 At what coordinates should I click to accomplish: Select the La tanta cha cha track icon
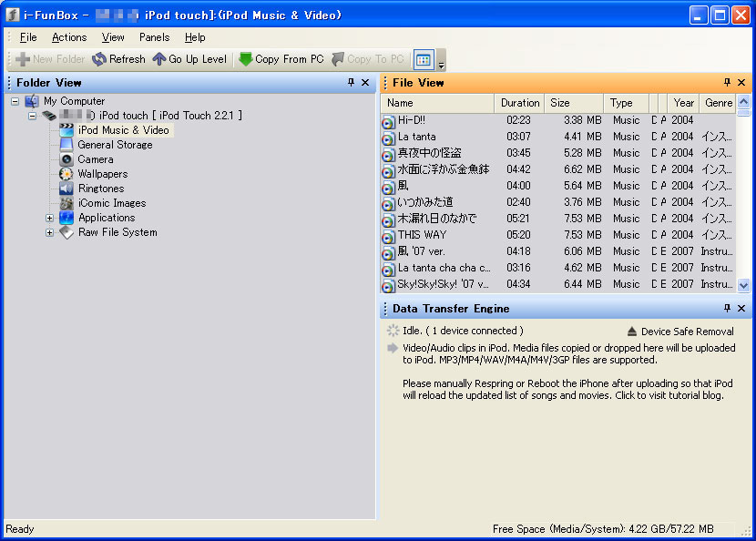click(x=388, y=270)
